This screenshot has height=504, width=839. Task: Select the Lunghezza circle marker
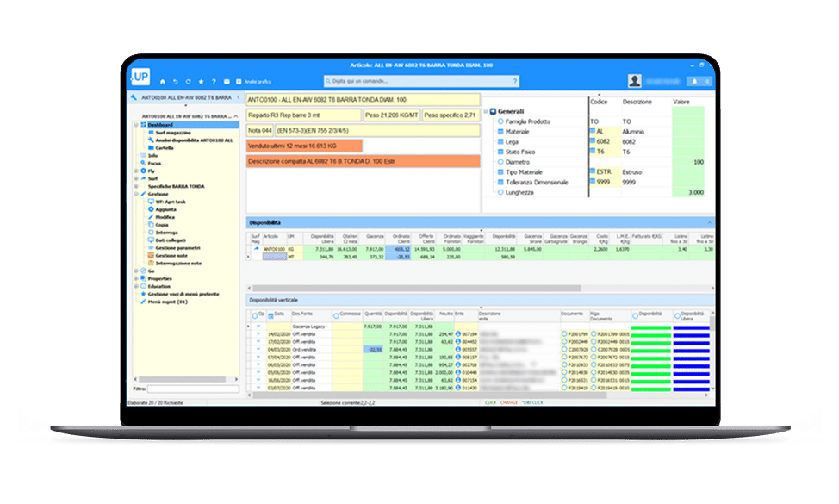coord(500,192)
